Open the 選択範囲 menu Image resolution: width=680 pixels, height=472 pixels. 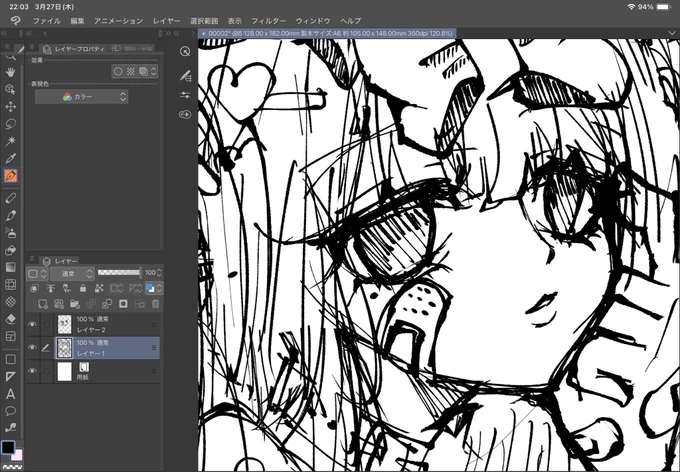click(204, 21)
